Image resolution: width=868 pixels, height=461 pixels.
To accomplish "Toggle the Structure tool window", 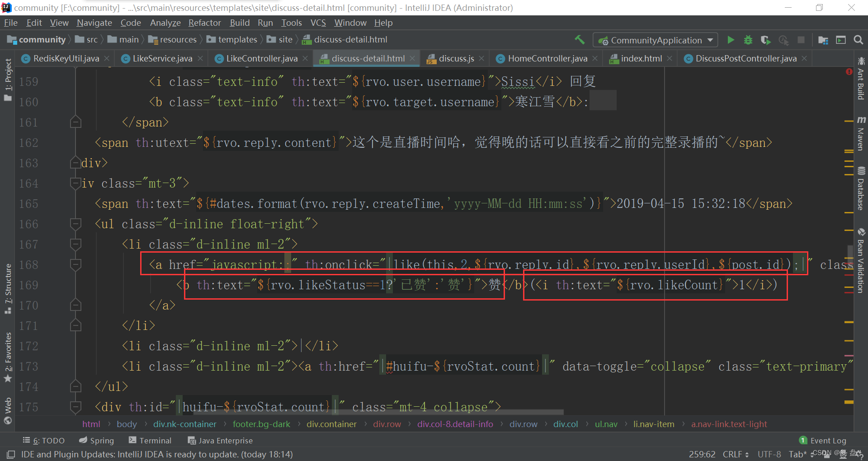I will pos(8,289).
